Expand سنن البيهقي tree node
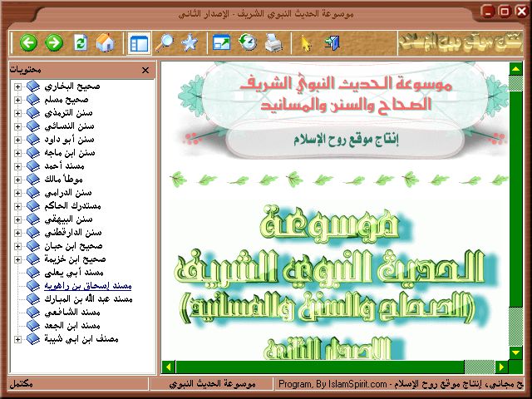 pyautogui.click(x=17, y=219)
